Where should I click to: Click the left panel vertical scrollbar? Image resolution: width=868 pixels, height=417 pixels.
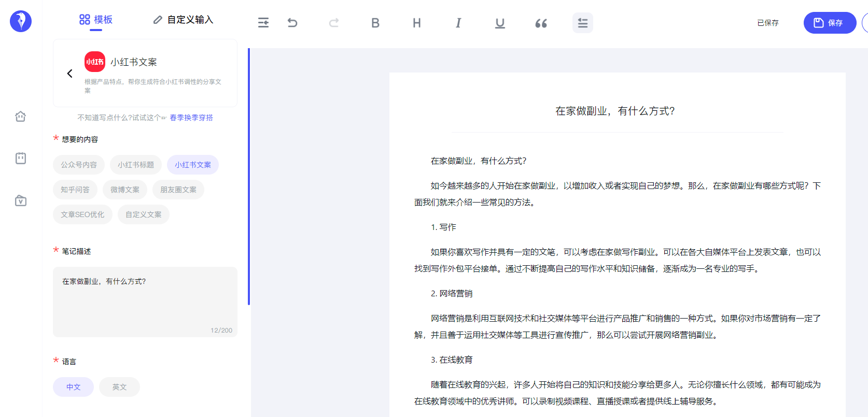point(249,176)
